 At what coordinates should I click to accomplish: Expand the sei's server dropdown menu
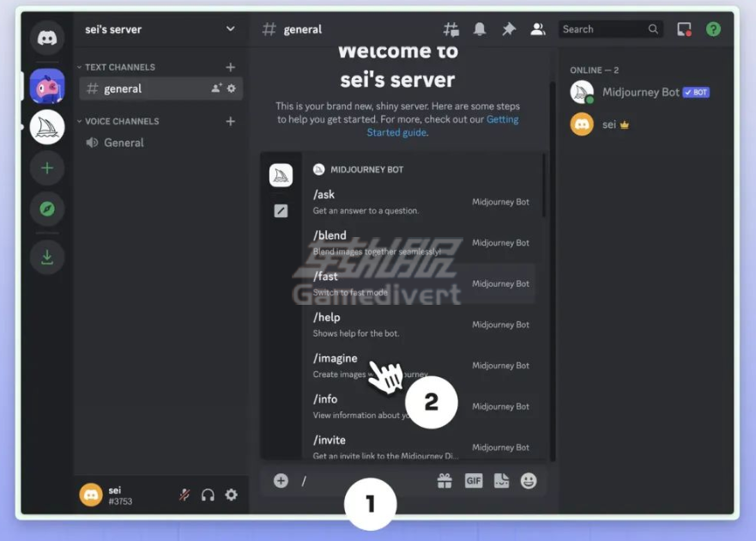click(x=230, y=29)
